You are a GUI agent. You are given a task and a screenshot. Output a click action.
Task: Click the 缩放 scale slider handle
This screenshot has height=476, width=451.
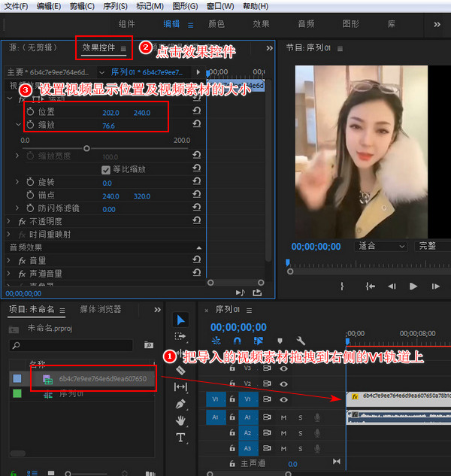click(x=86, y=148)
